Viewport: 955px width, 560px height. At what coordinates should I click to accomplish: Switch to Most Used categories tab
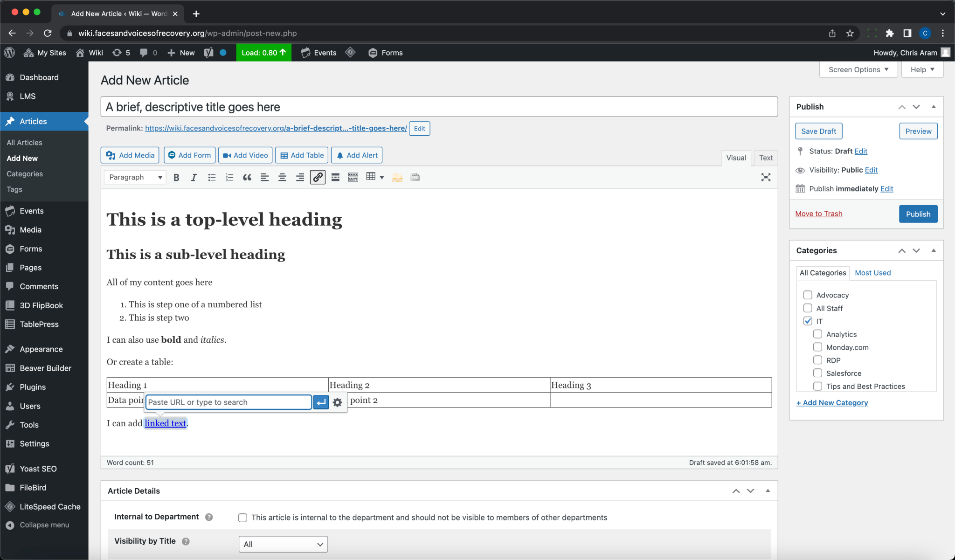(x=872, y=273)
